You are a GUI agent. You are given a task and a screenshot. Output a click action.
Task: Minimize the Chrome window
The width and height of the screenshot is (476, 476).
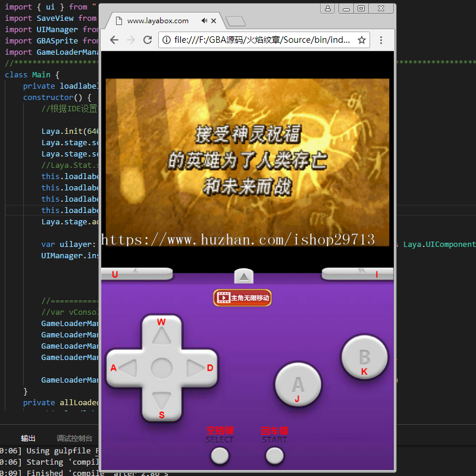pyautogui.click(x=346, y=9)
